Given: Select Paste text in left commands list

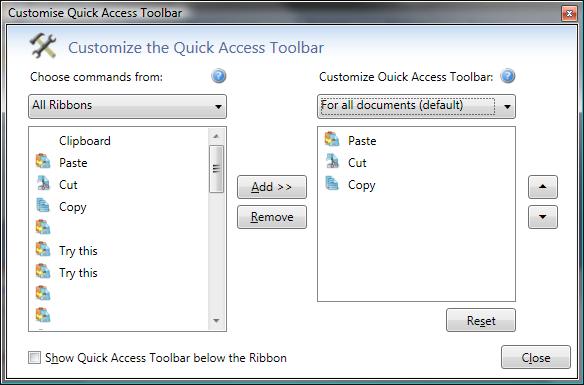Looking at the screenshot, I should click(73, 163).
